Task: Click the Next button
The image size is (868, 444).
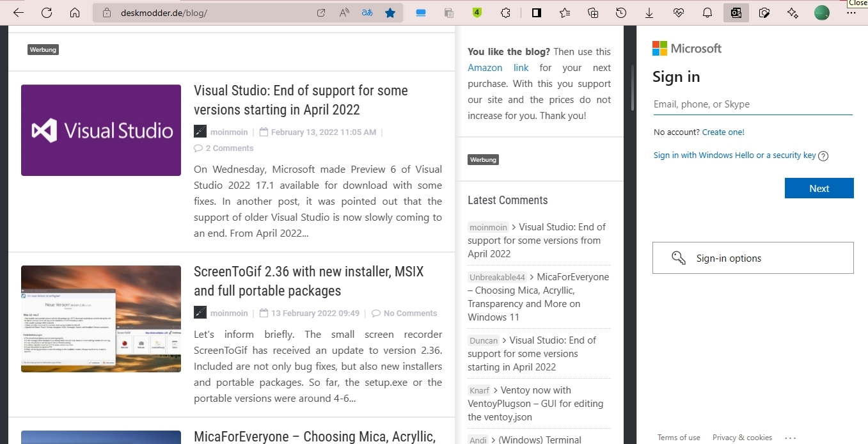Action: click(819, 188)
